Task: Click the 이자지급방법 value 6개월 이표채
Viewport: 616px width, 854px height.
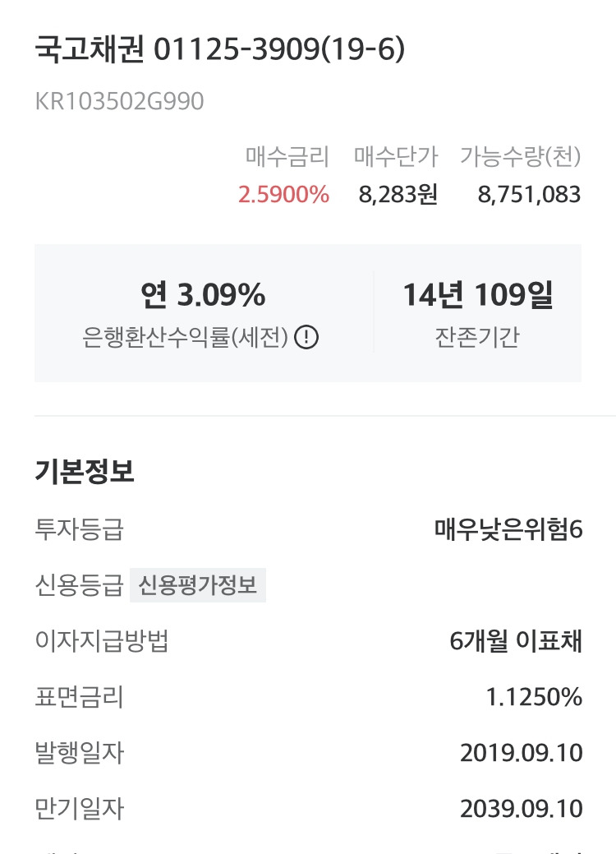Action: (x=516, y=641)
